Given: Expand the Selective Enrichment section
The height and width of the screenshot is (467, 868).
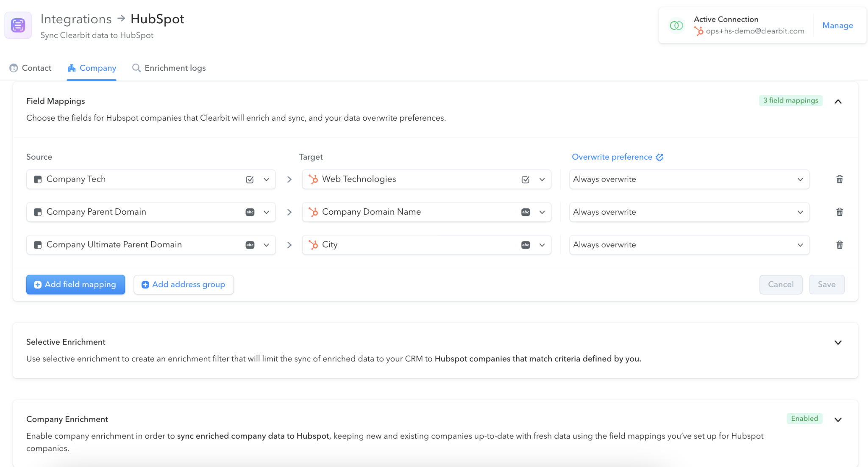Looking at the screenshot, I should (838, 343).
